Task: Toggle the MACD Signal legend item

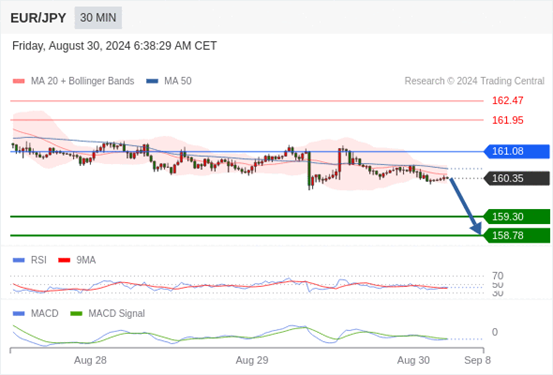Action: 108,313
